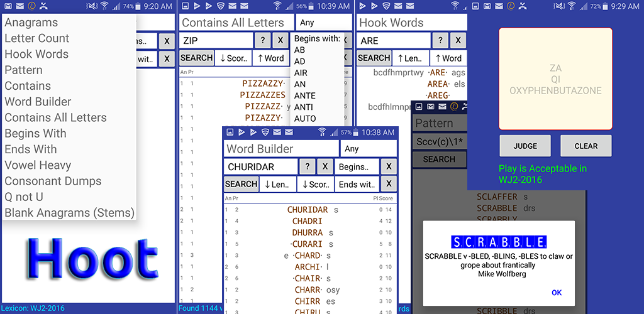The height and width of the screenshot is (314, 644).
Task: Clear the ZIP search field with its X button
Action: click(x=280, y=40)
